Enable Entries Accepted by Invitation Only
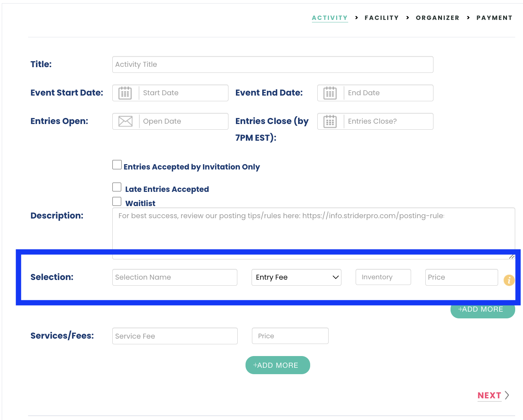 (117, 165)
